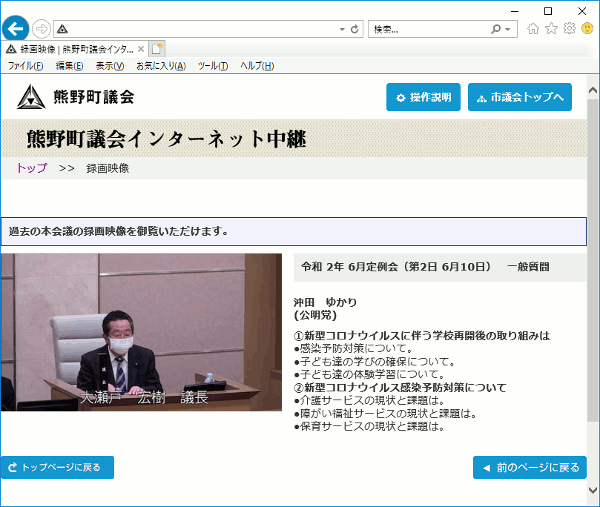Click 子ども達の学びの確保について bullet
The width and height of the screenshot is (600, 507).
pos(375,362)
